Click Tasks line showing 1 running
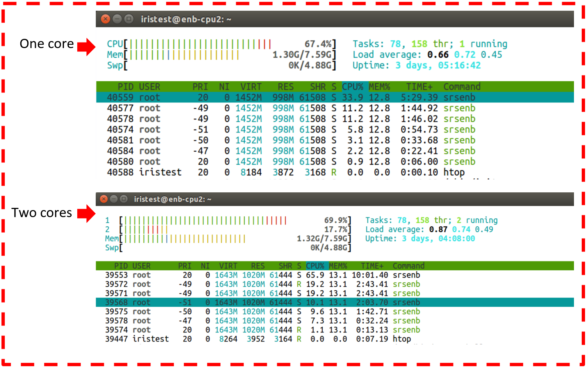The width and height of the screenshot is (588, 371). [x=430, y=44]
